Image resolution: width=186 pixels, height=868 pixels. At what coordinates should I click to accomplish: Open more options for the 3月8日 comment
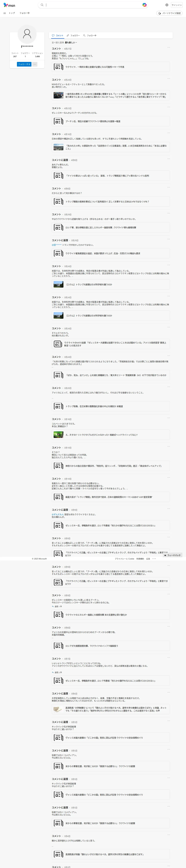[x=168, y=626]
